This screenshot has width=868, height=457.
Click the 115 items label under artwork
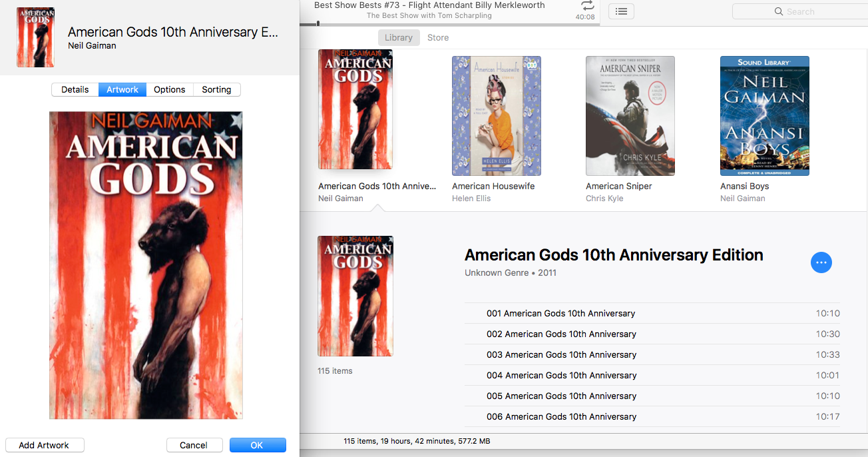(x=335, y=371)
